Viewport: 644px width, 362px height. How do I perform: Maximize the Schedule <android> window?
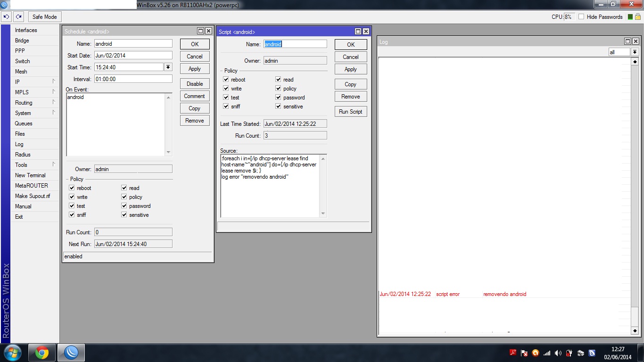200,31
